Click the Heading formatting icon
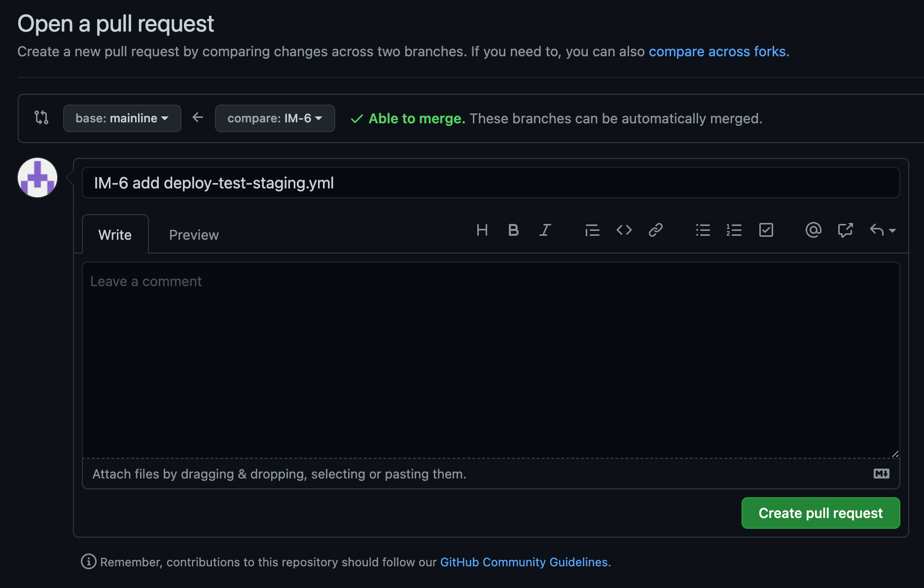Screen dimensions: 924x588 pos(482,230)
